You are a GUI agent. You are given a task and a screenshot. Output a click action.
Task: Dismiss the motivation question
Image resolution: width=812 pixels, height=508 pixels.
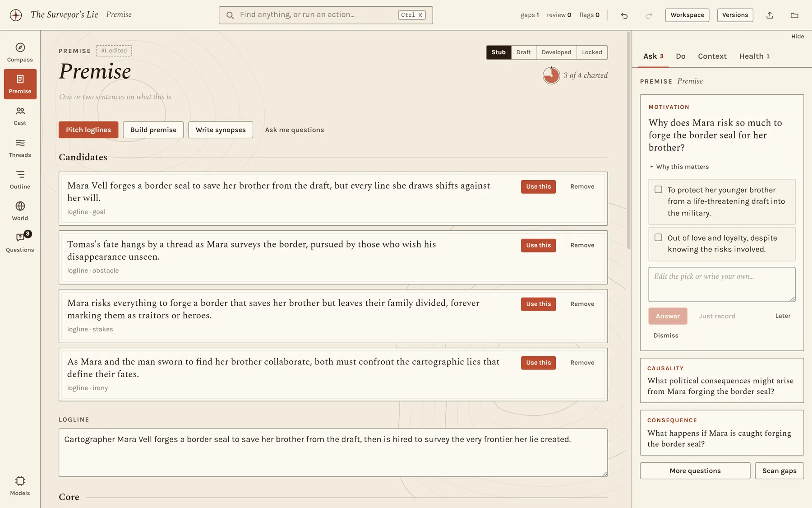pyautogui.click(x=666, y=336)
